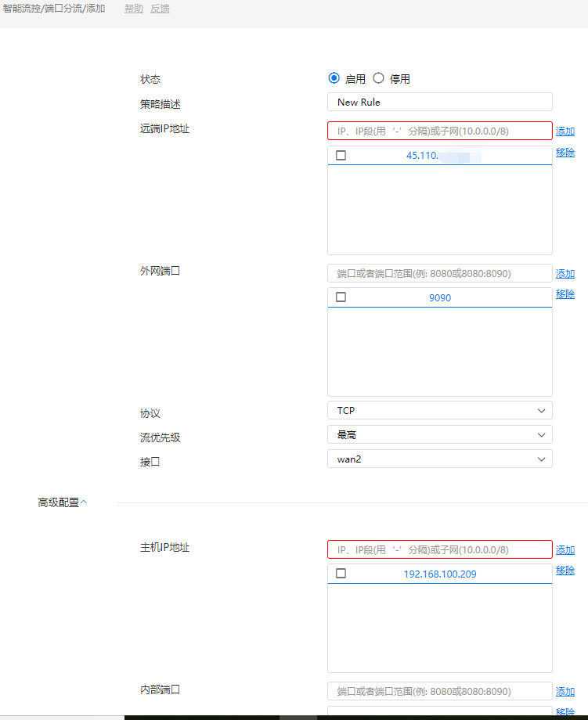Check the 45.110 remote IP entry checkbox
588x720 pixels.
[341, 156]
